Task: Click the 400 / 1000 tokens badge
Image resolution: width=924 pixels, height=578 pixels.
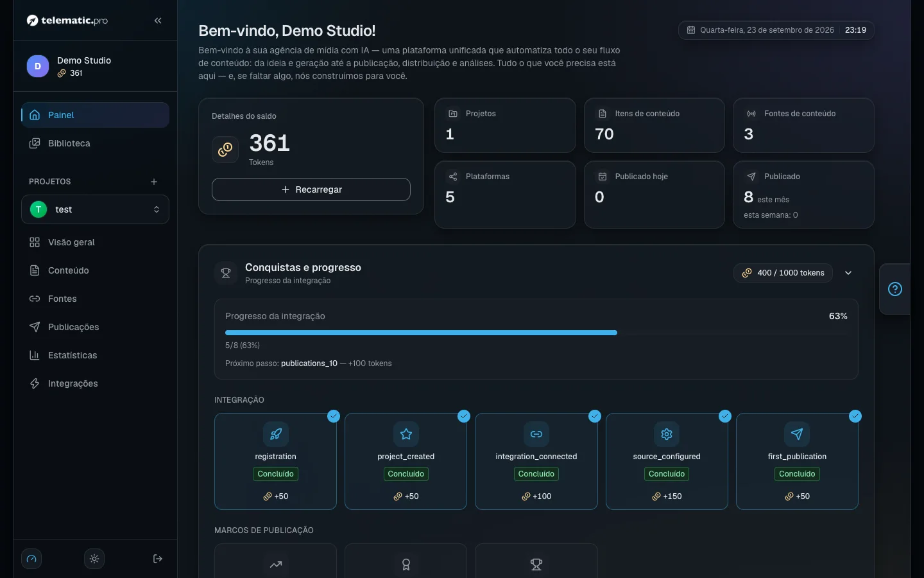Action: click(783, 273)
